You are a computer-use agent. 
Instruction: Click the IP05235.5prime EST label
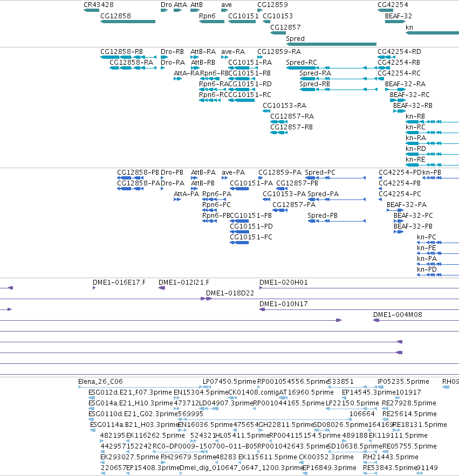pos(403,382)
